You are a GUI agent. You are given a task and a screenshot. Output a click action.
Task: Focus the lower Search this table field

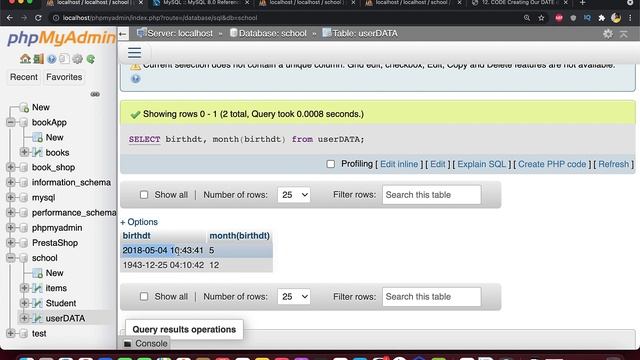pos(431,297)
